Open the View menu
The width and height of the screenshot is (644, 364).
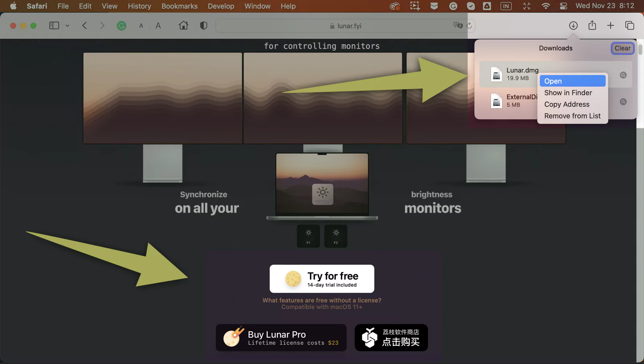point(109,6)
